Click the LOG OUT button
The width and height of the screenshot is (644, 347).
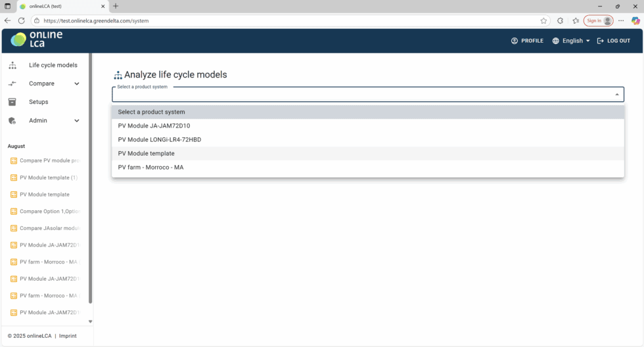(x=613, y=41)
